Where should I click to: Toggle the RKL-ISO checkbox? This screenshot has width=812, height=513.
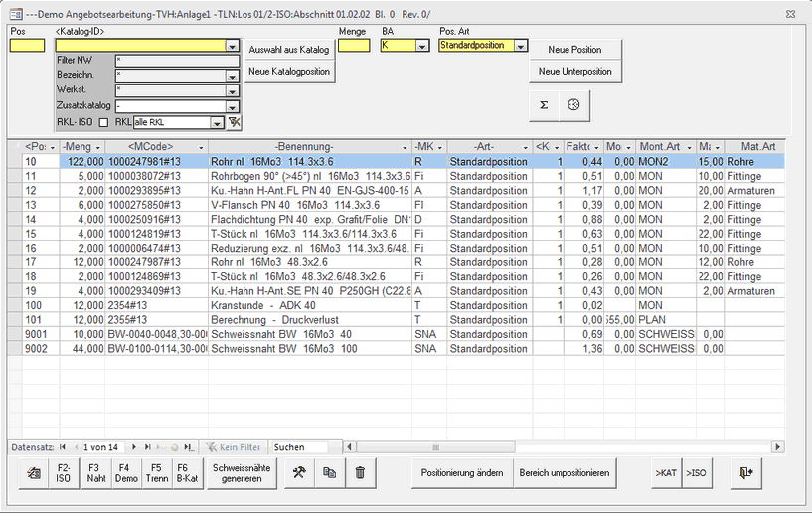coord(103,122)
